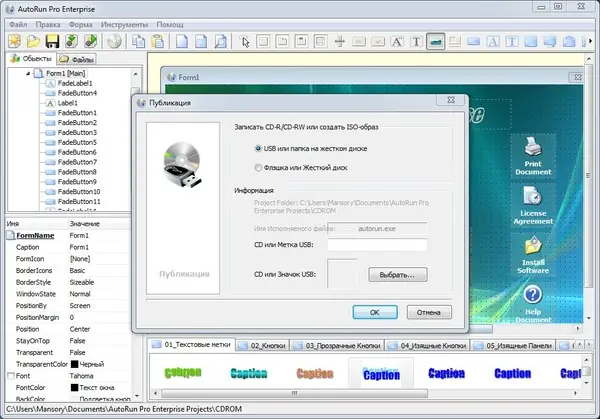Switch to the Файлы tab
The height and width of the screenshot is (419, 600).
tap(77, 59)
